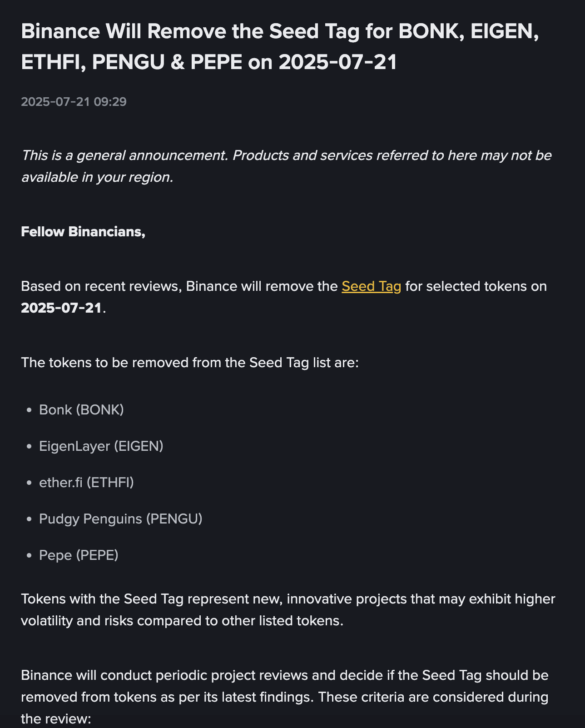Select the Pudgy Penguins (PENGU) list item
Image resolution: width=585 pixels, height=728 pixels.
pyautogui.click(x=120, y=519)
